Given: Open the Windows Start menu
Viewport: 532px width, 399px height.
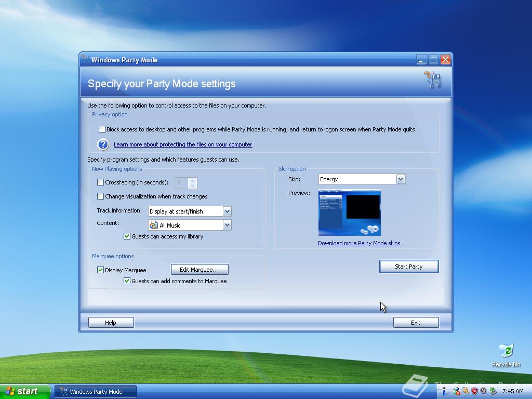Looking at the screenshot, I should 25,391.
